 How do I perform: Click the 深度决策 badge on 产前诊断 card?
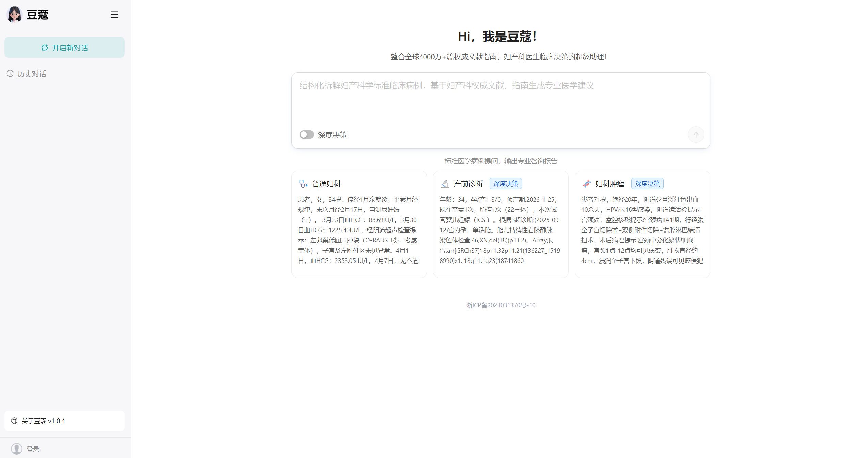tap(505, 183)
